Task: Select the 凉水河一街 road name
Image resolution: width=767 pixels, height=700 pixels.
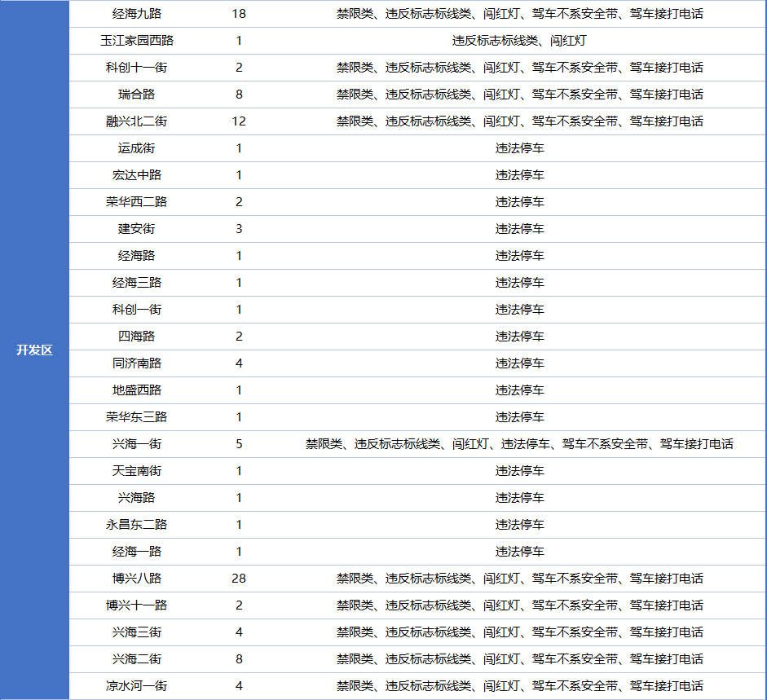Action: pyautogui.click(x=136, y=686)
